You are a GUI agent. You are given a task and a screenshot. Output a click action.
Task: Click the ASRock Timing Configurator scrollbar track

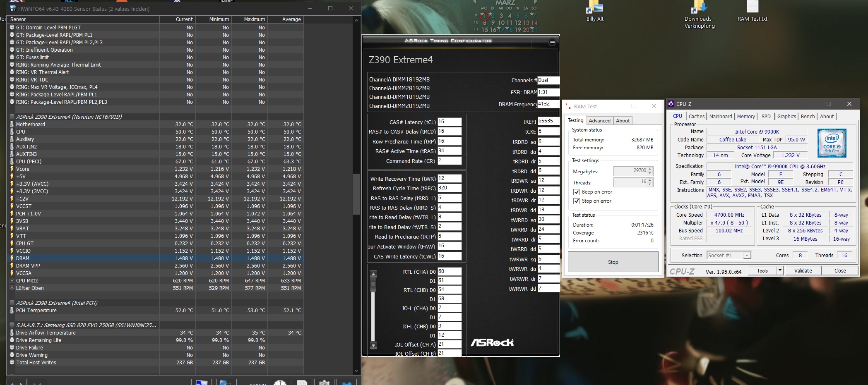point(373,310)
